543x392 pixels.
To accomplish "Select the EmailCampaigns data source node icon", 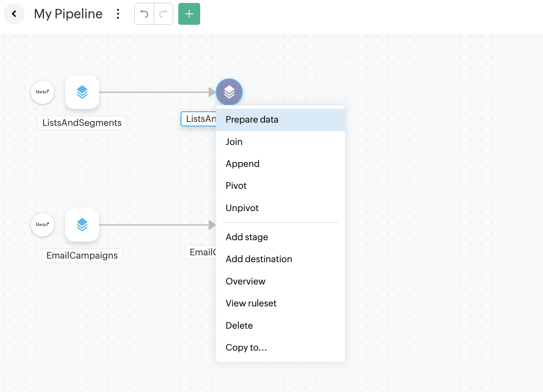I will click(x=82, y=225).
